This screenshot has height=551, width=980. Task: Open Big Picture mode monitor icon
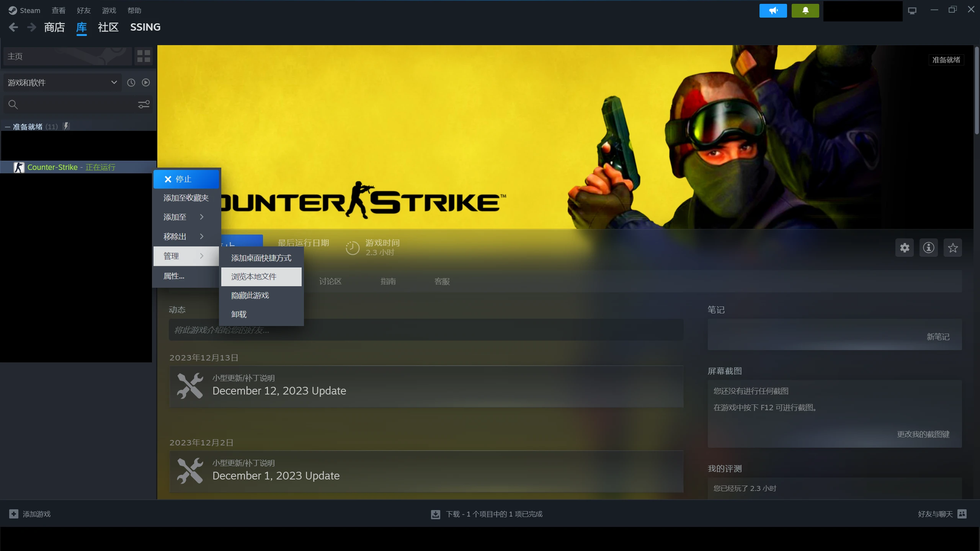[x=912, y=11]
